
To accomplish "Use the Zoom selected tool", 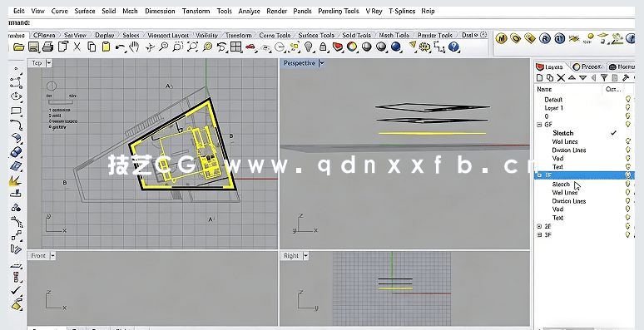I will point(207,47).
